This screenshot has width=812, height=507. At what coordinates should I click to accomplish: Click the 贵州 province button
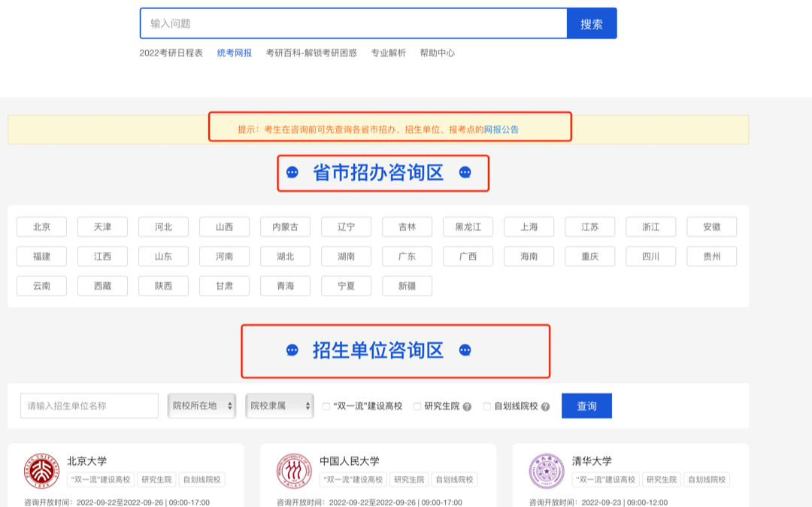tap(712, 257)
